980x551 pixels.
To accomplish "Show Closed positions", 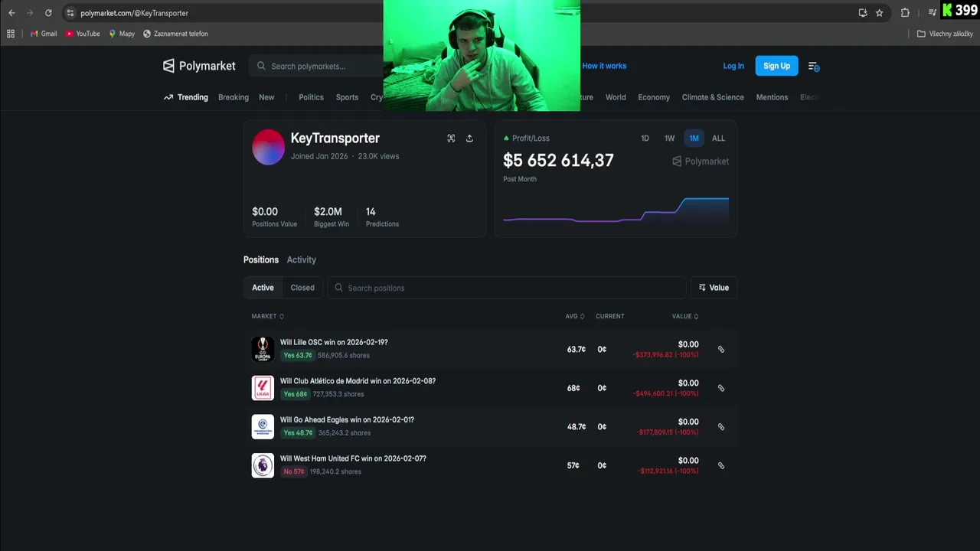I will [302, 288].
